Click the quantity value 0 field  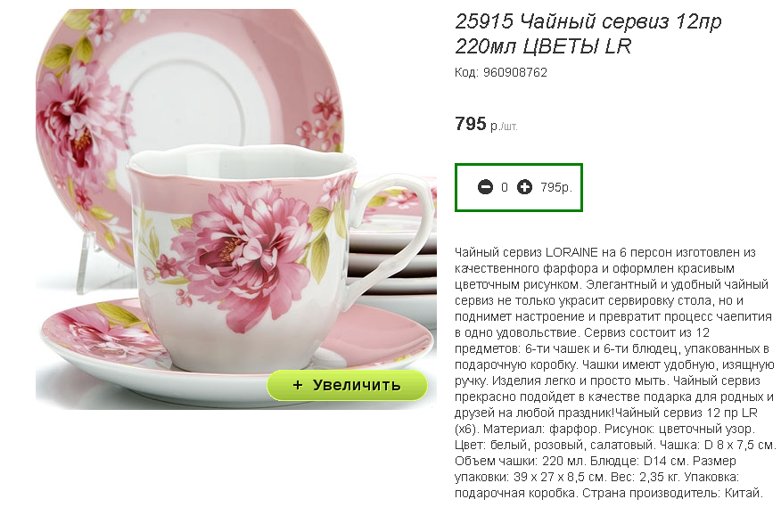[x=505, y=187]
